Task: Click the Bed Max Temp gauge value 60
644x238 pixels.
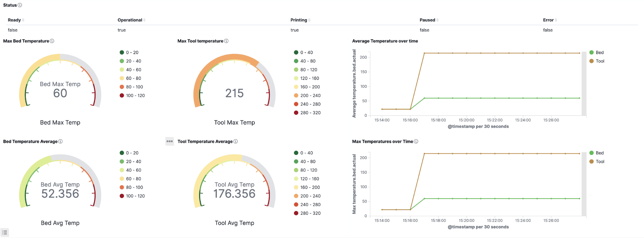Action: click(x=60, y=93)
